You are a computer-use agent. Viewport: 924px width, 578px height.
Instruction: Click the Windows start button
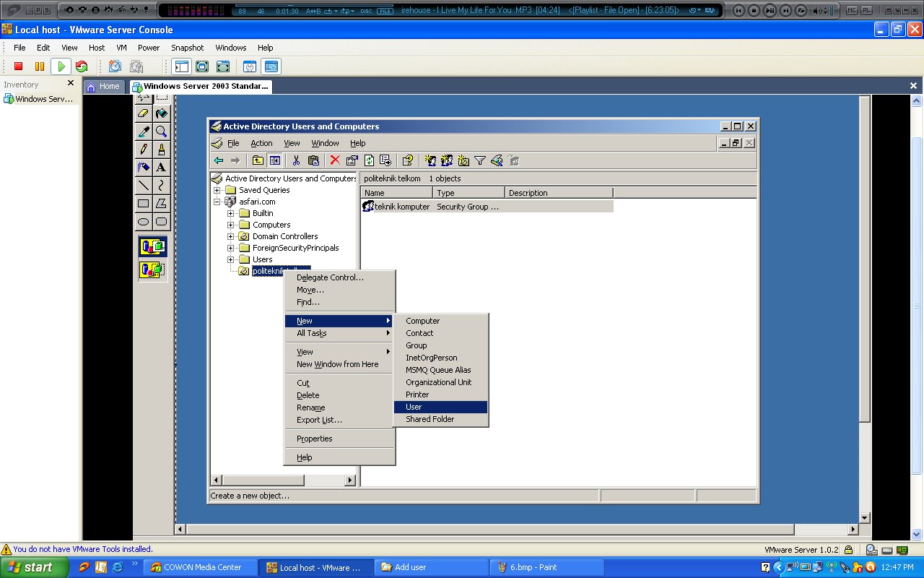point(35,567)
